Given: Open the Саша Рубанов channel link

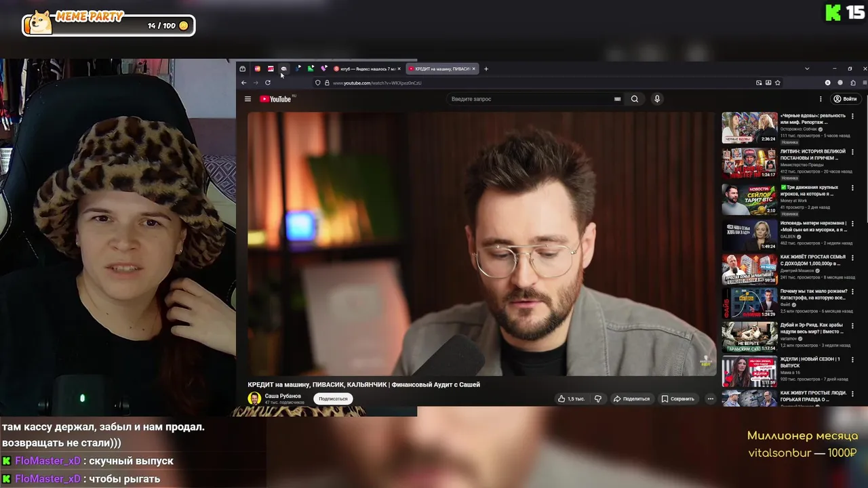Looking at the screenshot, I should 283,396.
